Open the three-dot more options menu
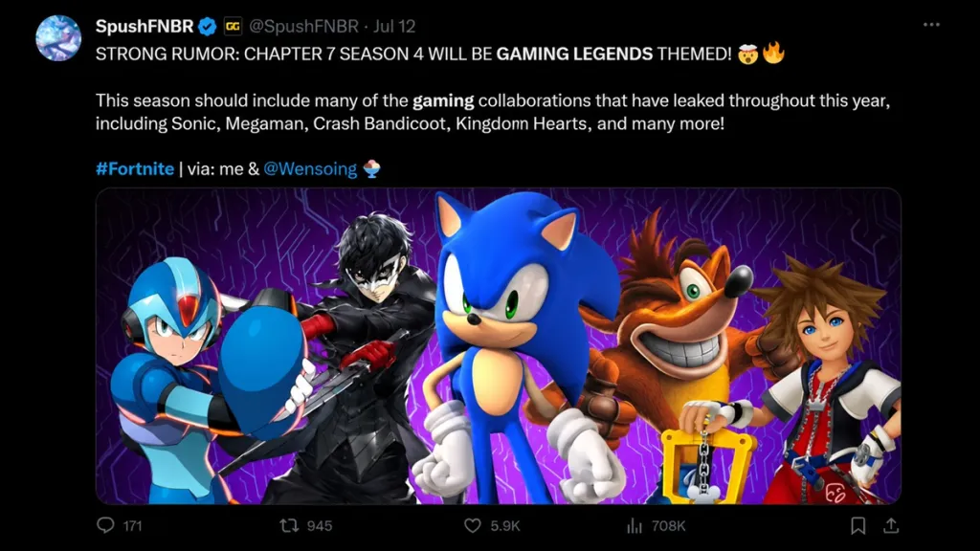The width and height of the screenshot is (980, 551). coord(931,25)
